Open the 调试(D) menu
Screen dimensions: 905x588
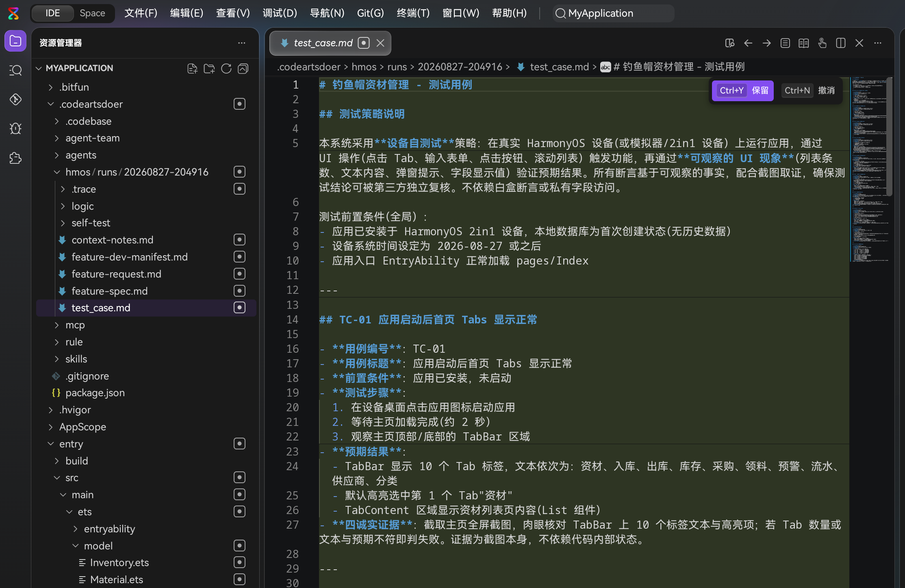point(280,13)
